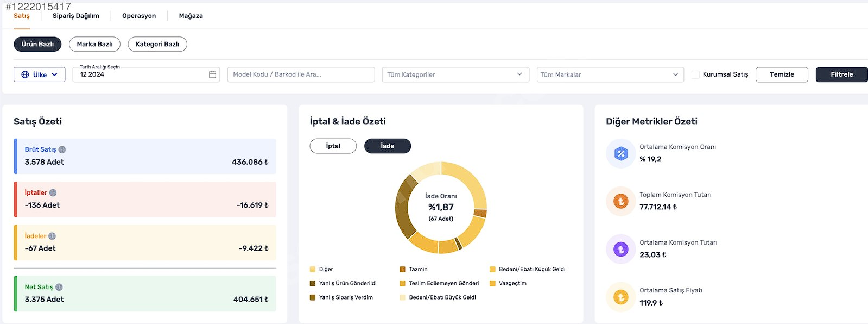This screenshot has width=868, height=324.
Task: Click the info icon next to İadeler
Action: coord(52,236)
